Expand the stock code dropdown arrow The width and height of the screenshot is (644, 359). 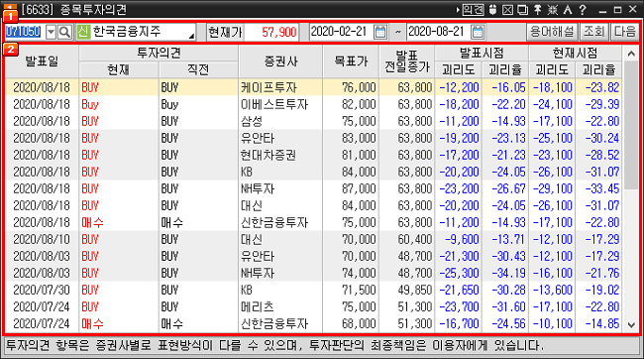pyautogui.click(x=51, y=32)
